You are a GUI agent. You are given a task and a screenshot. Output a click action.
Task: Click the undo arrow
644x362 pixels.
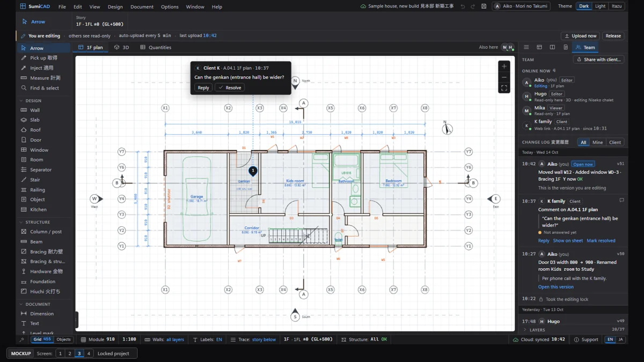click(463, 6)
